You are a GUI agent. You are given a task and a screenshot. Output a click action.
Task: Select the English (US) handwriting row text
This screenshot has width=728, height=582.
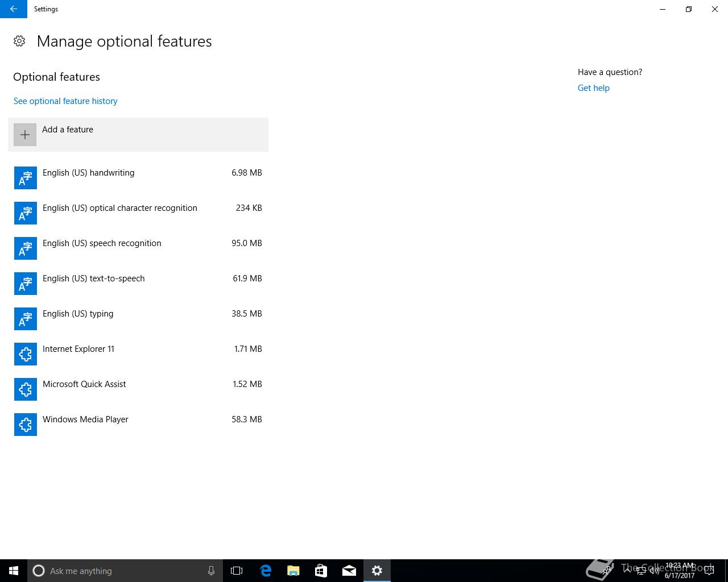tap(89, 173)
